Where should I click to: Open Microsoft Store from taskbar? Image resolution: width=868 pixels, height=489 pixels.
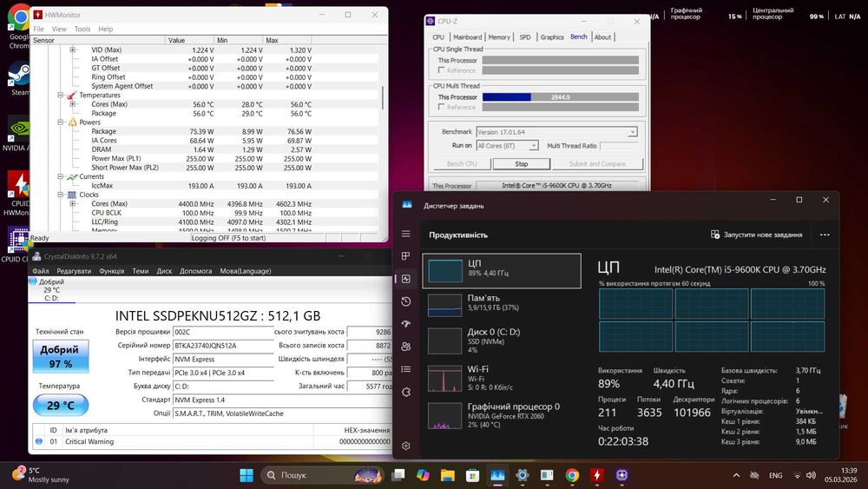coord(472,475)
